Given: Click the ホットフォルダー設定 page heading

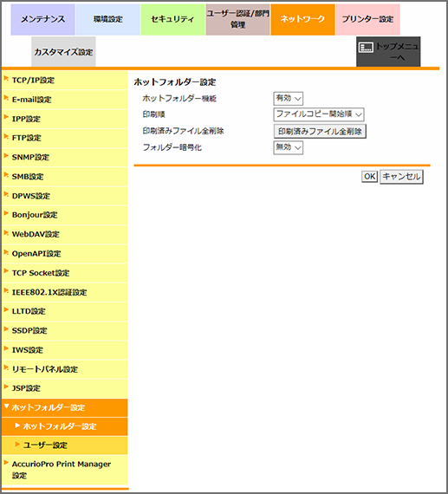Looking at the screenshot, I should coord(175,82).
